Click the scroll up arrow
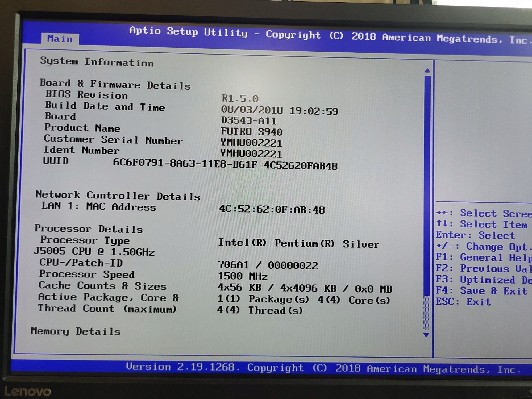 427,70
